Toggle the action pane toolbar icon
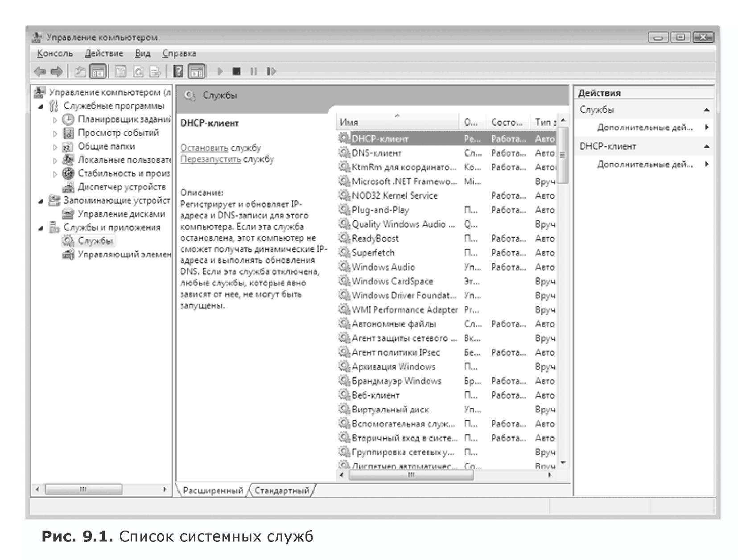 [196, 71]
